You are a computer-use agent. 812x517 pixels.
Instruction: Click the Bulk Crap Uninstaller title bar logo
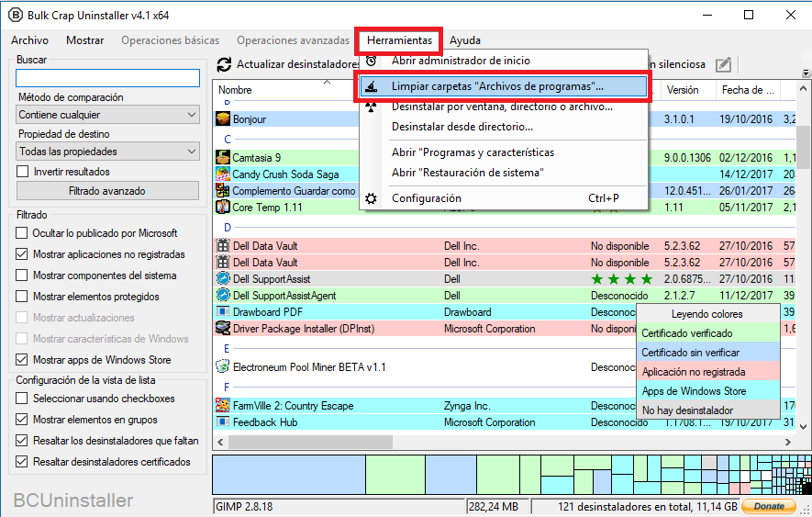(15, 15)
